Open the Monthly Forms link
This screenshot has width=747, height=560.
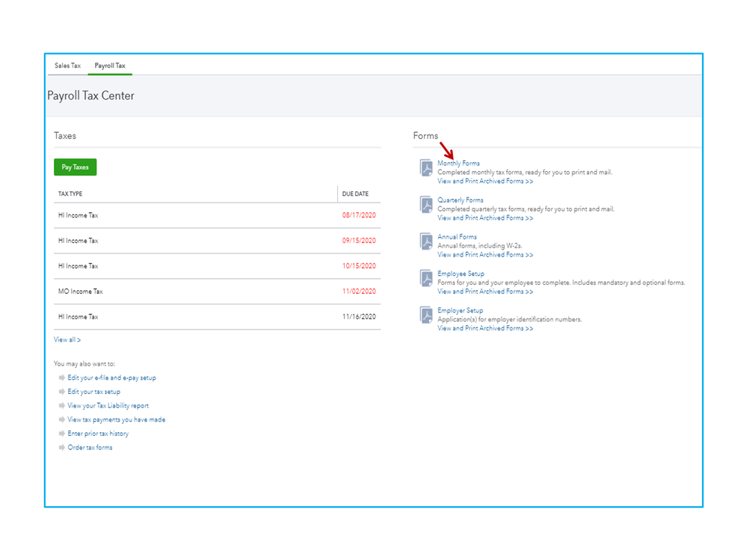point(458,163)
